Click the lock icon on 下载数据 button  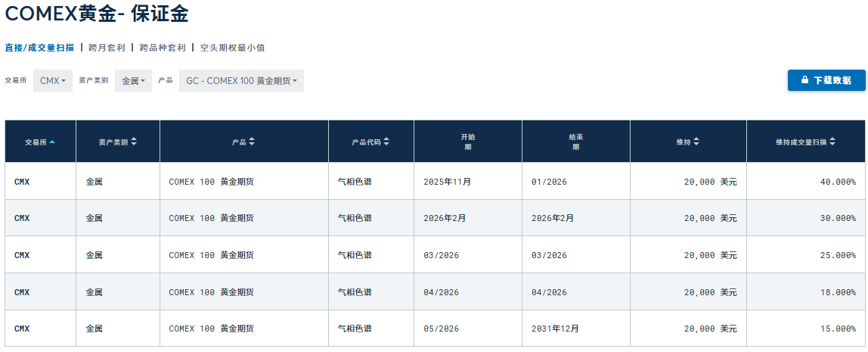coord(805,80)
